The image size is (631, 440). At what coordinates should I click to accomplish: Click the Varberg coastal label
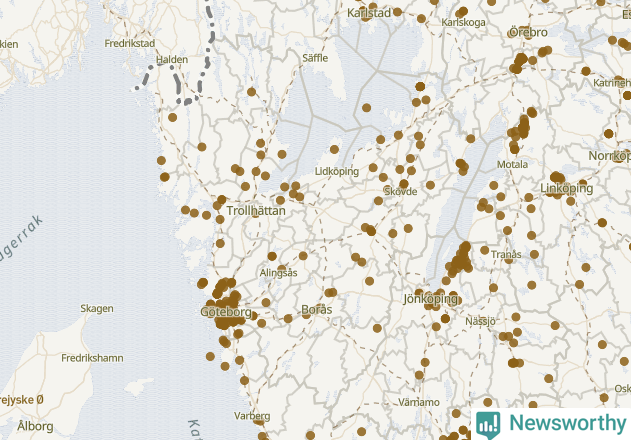252,416
